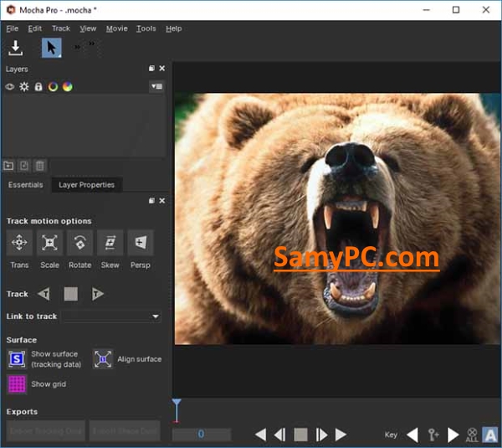This screenshot has height=448, width=502.
Task: Click the play forwards button
Action: [x=341, y=435]
